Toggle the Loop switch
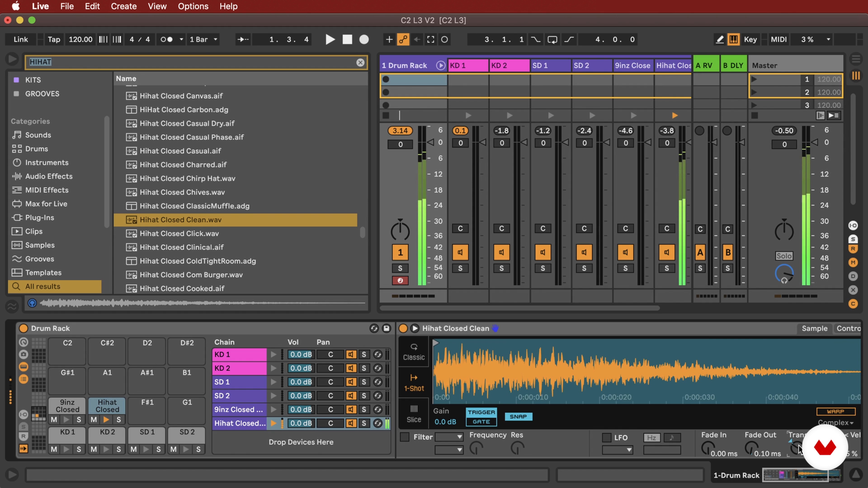The width and height of the screenshot is (868, 488). pyautogui.click(x=552, y=39)
